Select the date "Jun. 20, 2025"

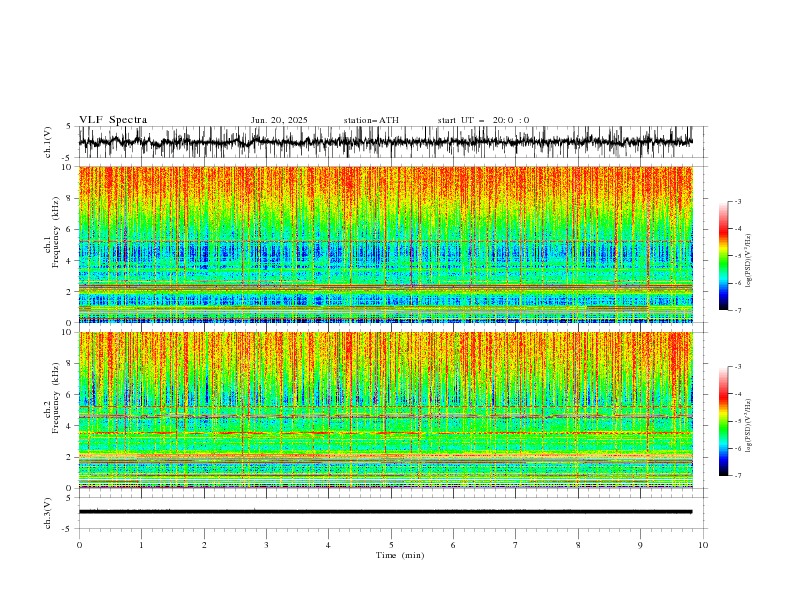(279, 120)
